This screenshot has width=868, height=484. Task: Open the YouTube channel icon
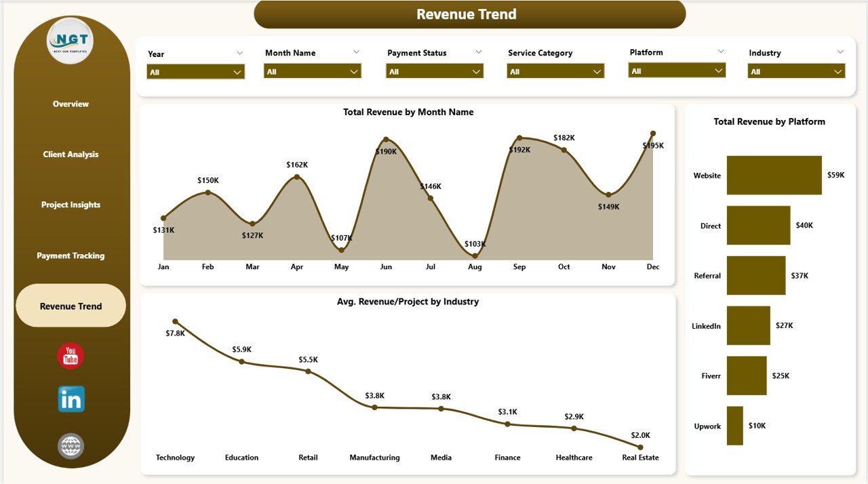pyautogui.click(x=70, y=354)
